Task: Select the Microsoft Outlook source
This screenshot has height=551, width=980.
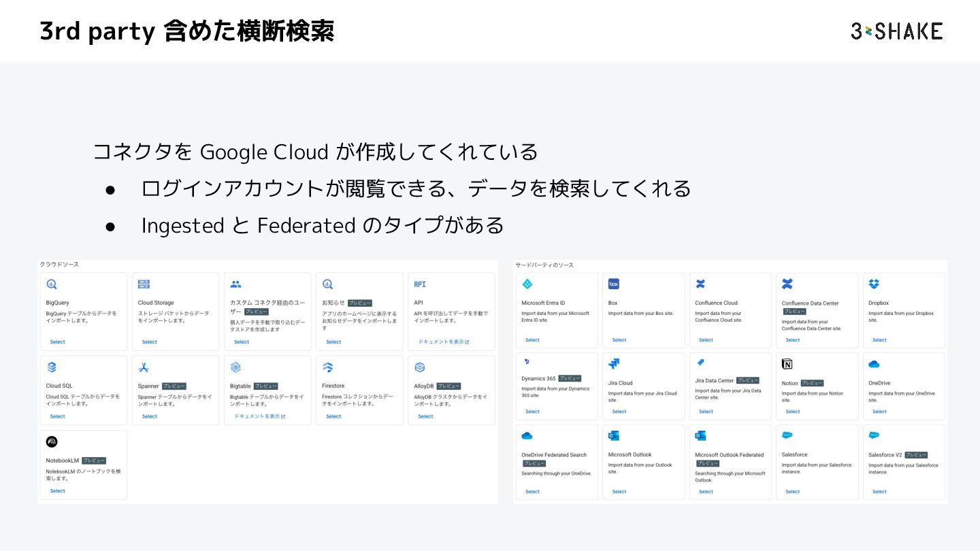Action: click(x=619, y=492)
